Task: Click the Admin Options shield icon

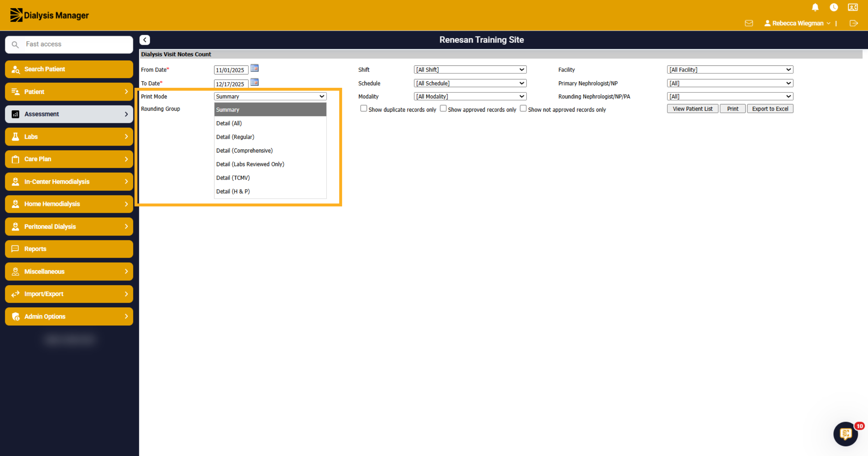Action: [16, 317]
